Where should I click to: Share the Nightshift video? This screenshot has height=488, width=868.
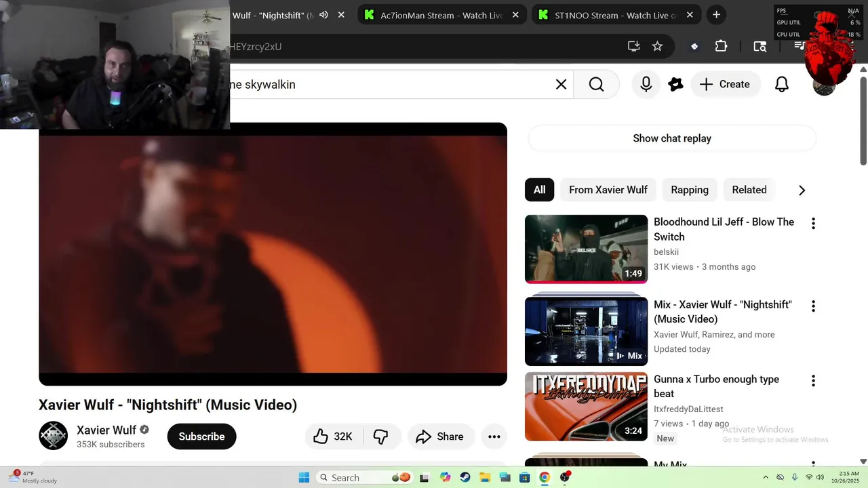coord(439,436)
